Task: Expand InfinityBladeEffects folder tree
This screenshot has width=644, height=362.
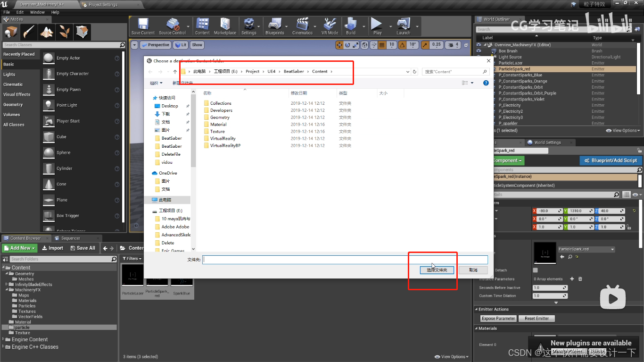Action: (x=7, y=285)
